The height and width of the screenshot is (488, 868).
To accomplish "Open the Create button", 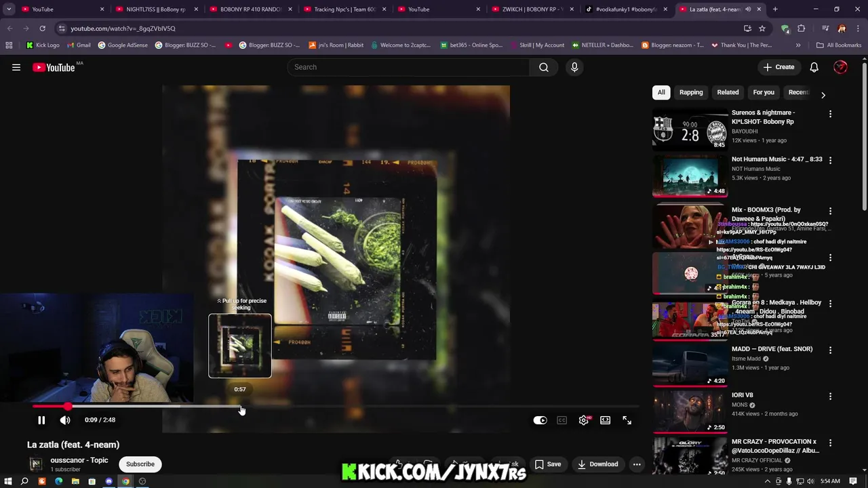I will (778, 67).
